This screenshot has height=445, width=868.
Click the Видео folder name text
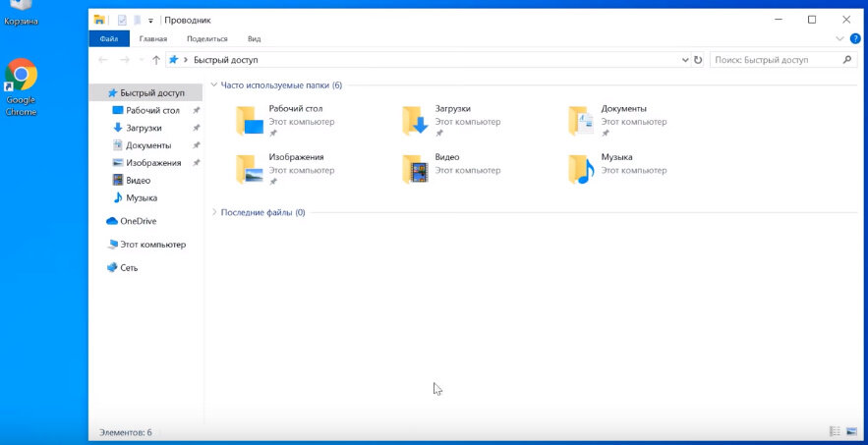coord(446,157)
